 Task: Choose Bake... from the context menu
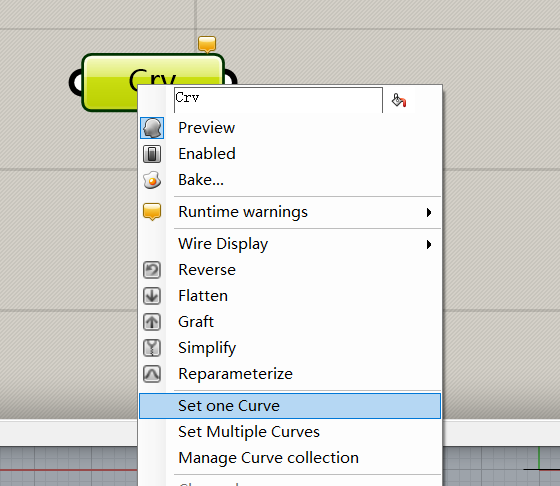coord(290,180)
